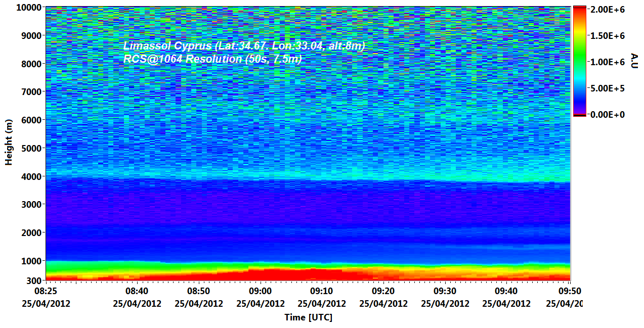Image resolution: width=644 pixels, height=328 pixels.
Task: Click the "Time [UTC]" axis title
Action: point(308,317)
